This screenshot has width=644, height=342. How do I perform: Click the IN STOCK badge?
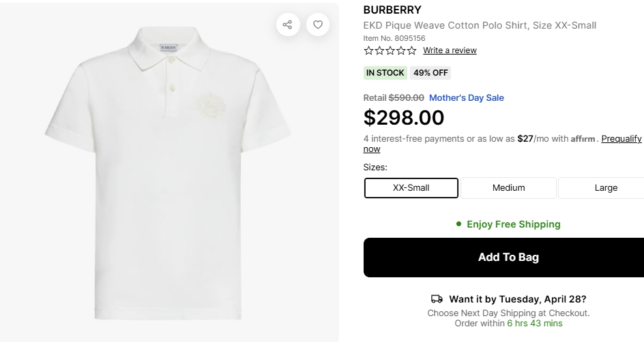pos(385,73)
